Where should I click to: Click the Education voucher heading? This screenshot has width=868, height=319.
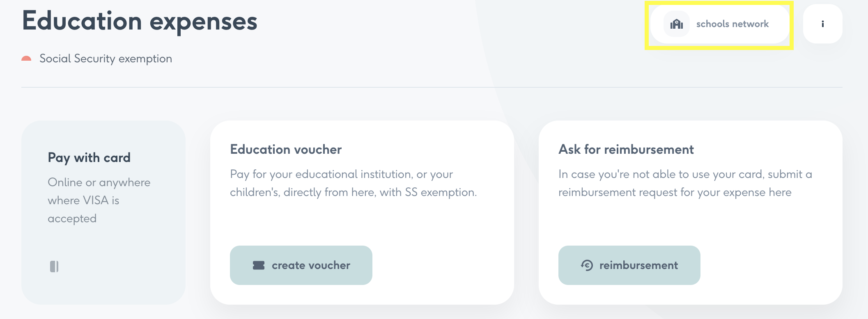click(286, 149)
